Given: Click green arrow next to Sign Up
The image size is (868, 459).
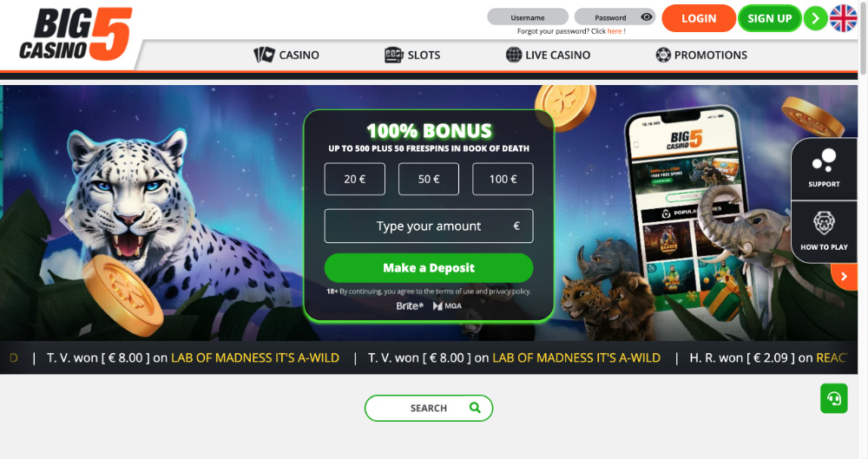Looking at the screenshot, I should point(815,18).
